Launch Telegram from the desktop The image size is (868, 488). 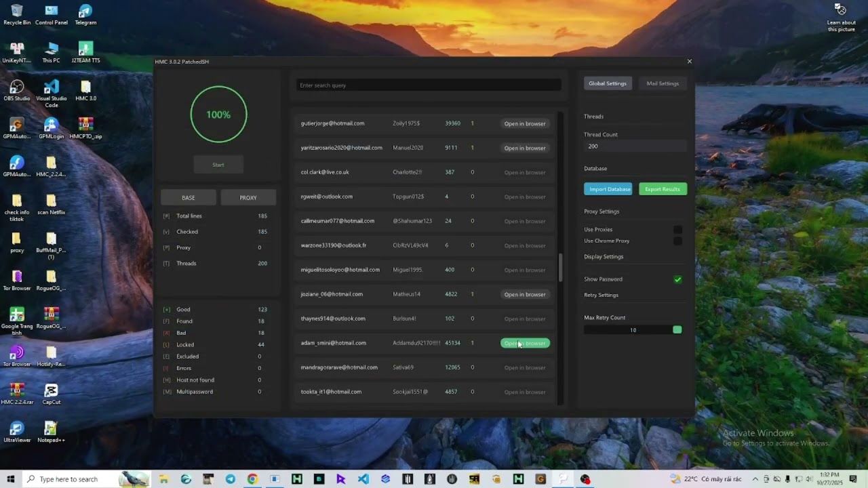pyautogui.click(x=85, y=14)
